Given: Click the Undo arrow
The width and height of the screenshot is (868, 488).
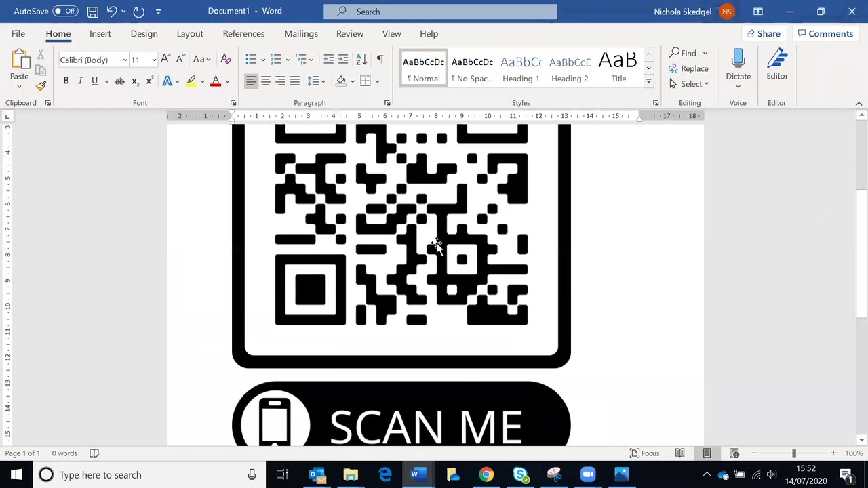Looking at the screenshot, I should click(x=112, y=12).
